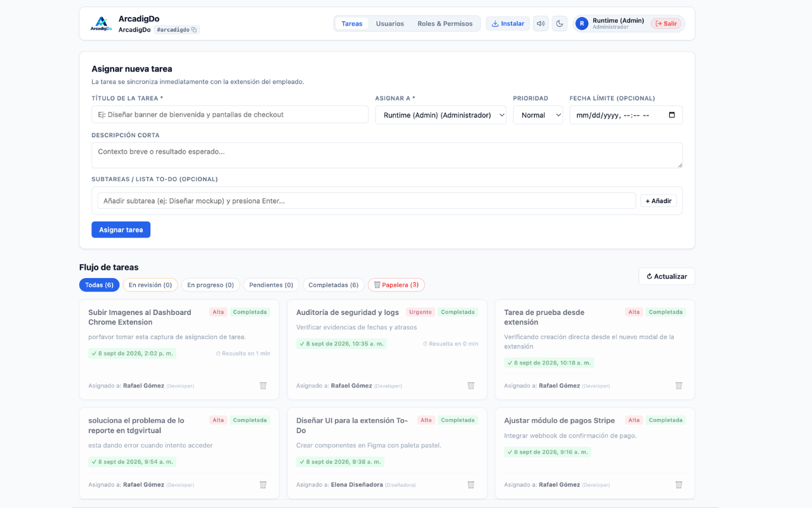Open soluciona el problema de lo reporte title
Screen dimensions: 812x508
coord(136,425)
